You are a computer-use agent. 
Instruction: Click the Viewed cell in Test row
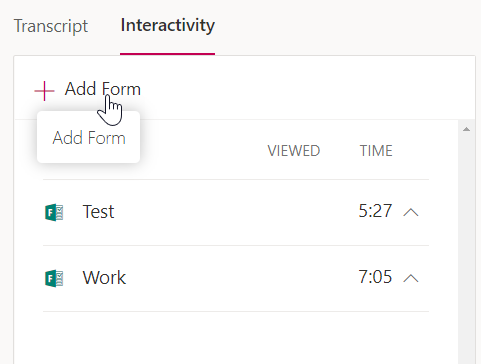click(294, 212)
